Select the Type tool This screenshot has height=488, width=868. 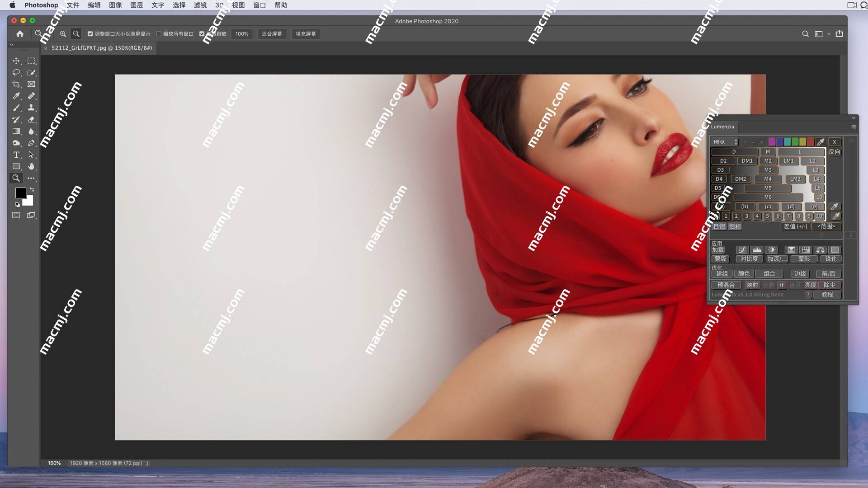click(16, 155)
